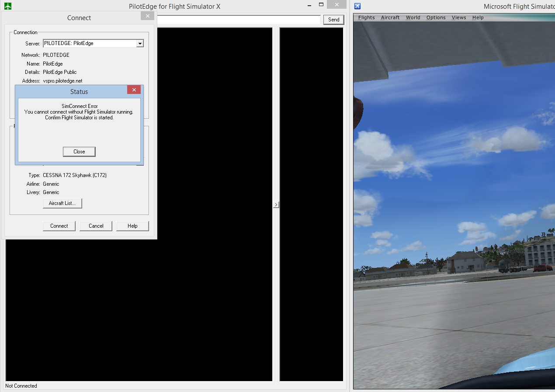Minimize the PilotEdge main window
The width and height of the screenshot is (555, 392).
pyautogui.click(x=308, y=5)
